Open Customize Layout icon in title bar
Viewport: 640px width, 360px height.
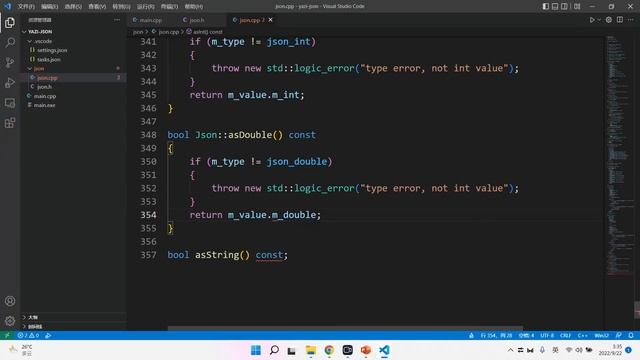(577, 6)
